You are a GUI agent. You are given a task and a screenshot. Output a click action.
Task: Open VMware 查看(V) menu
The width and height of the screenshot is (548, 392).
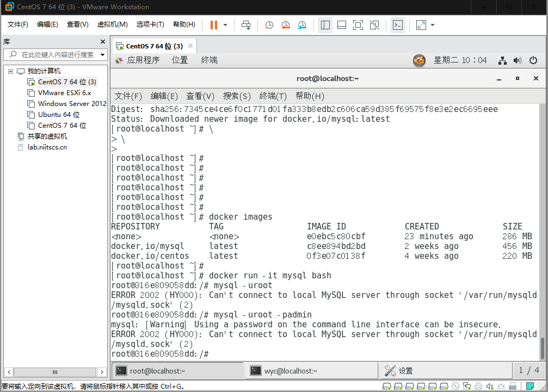(78, 24)
